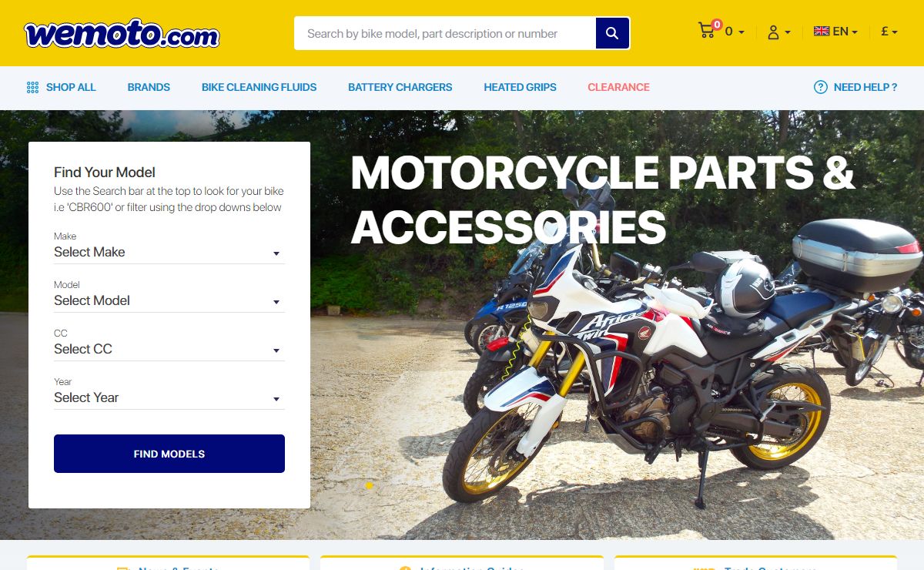Select the yellow carousel slide dot
Viewport: 924px width, 570px height.
[x=370, y=485]
